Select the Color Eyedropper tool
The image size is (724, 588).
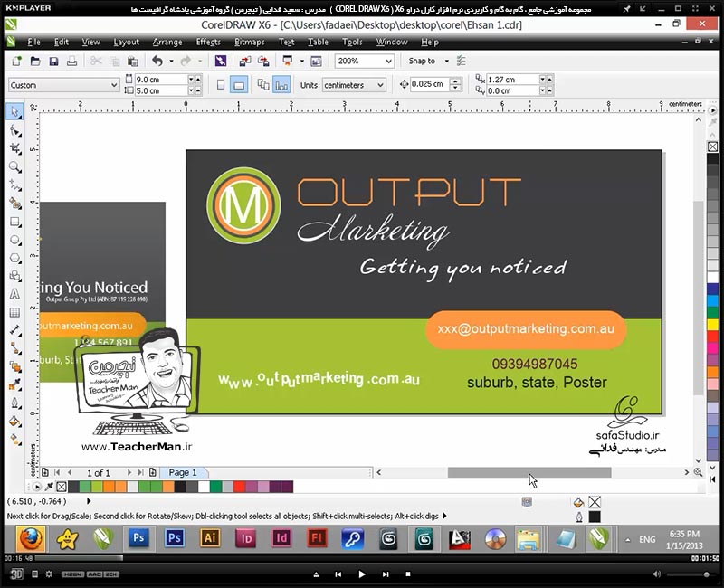coord(15,384)
